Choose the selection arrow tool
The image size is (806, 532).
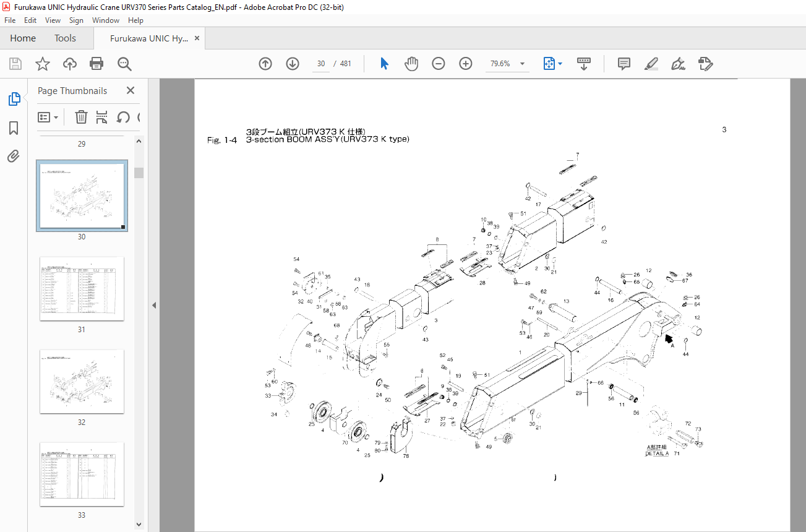click(x=384, y=64)
